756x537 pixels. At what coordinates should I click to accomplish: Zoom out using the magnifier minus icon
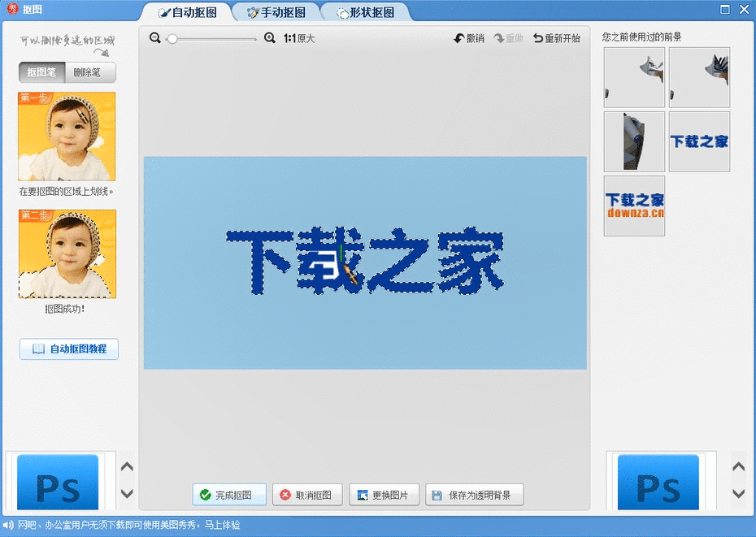[154, 37]
